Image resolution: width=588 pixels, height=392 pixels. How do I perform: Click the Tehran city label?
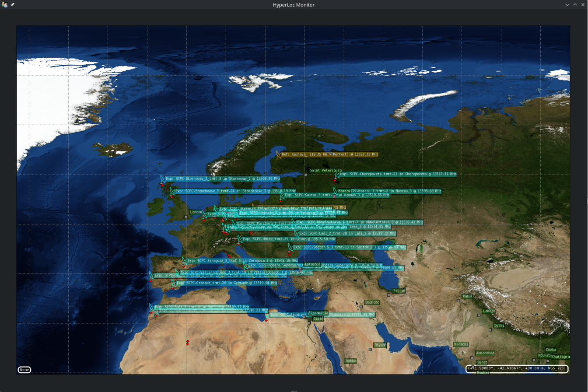tap(399, 290)
